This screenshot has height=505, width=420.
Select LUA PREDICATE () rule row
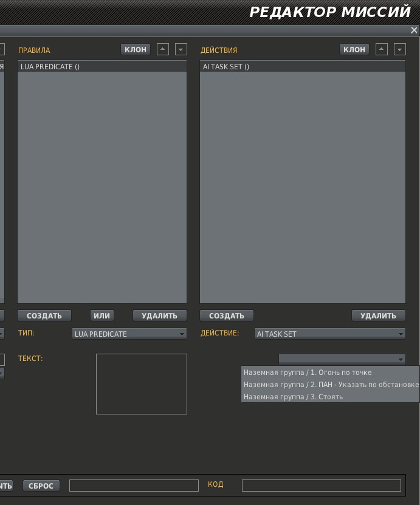click(x=102, y=67)
